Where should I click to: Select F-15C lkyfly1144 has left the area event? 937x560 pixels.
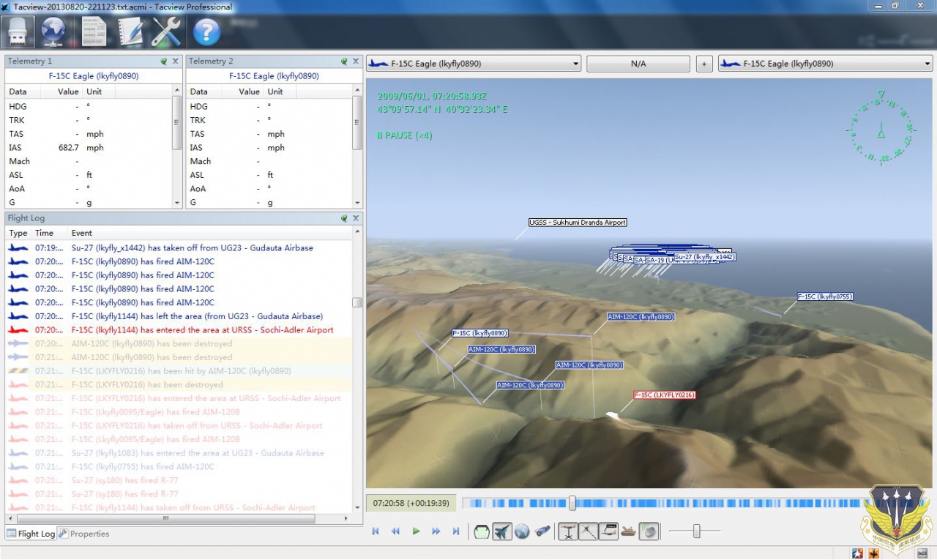point(179,316)
